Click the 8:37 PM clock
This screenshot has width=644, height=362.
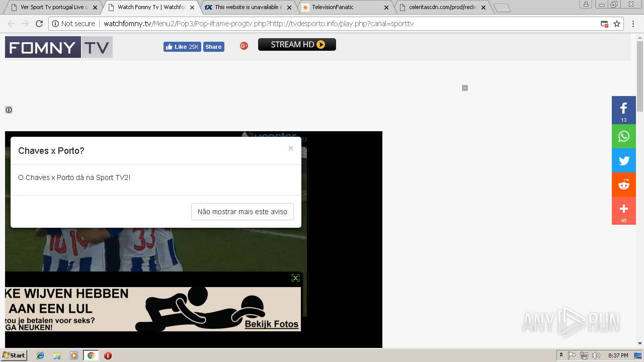click(618, 355)
